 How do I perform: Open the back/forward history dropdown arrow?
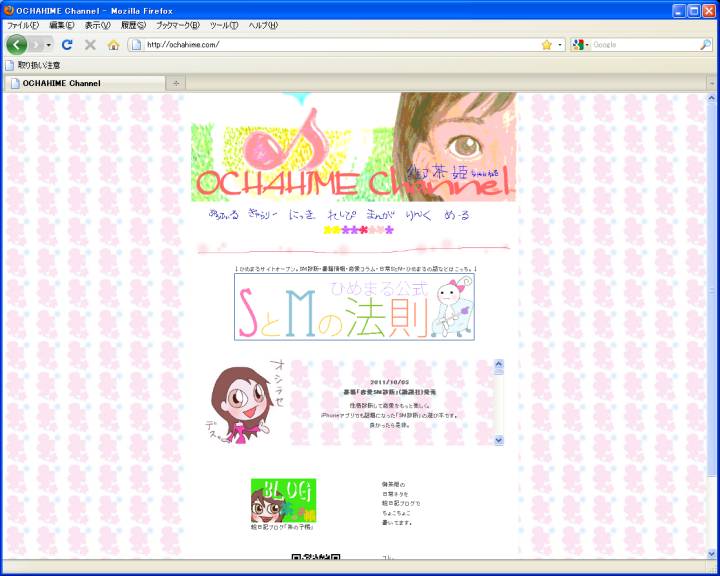49,45
